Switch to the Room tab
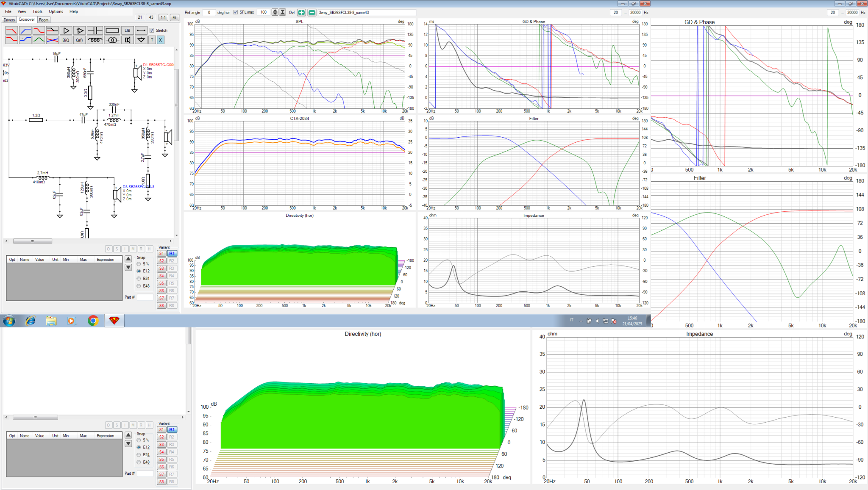 pos(44,20)
